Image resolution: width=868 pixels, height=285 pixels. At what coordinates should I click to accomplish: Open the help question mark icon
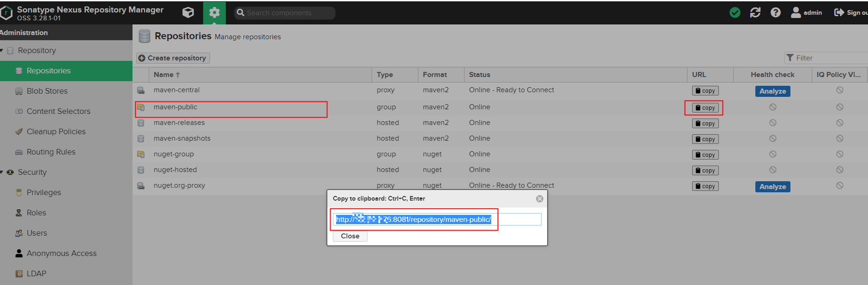pyautogui.click(x=775, y=12)
